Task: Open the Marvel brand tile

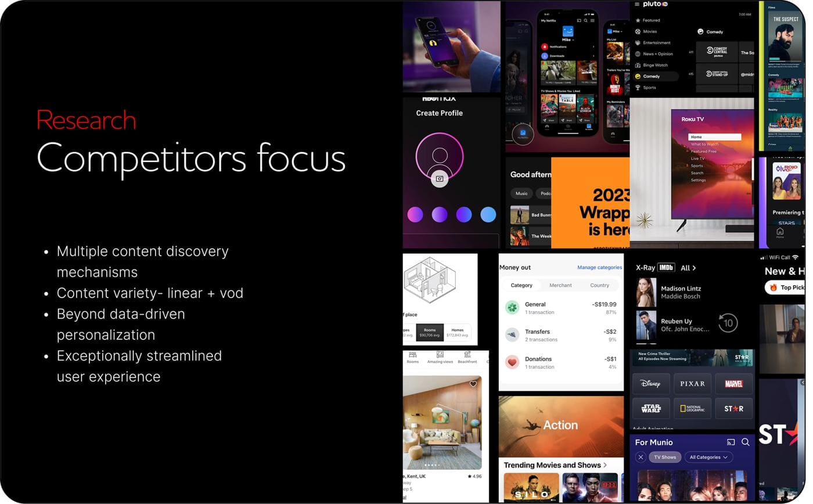Action: 733,384
